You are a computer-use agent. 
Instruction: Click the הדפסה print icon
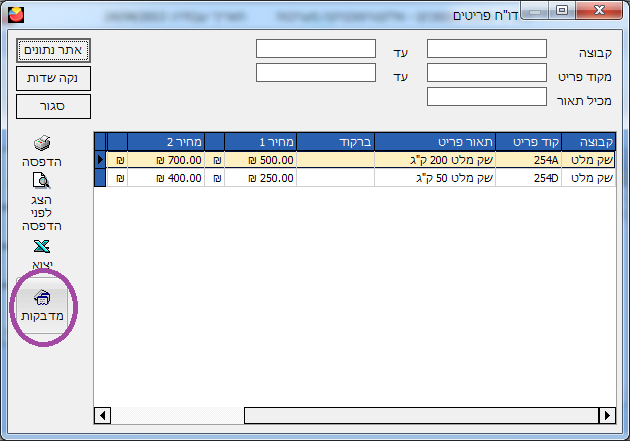tap(42, 144)
